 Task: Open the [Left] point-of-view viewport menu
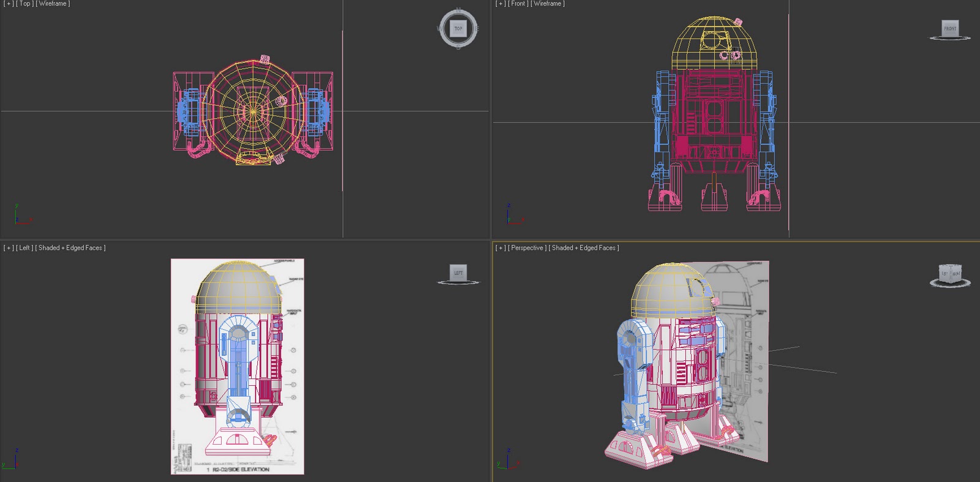click(24, 248)
